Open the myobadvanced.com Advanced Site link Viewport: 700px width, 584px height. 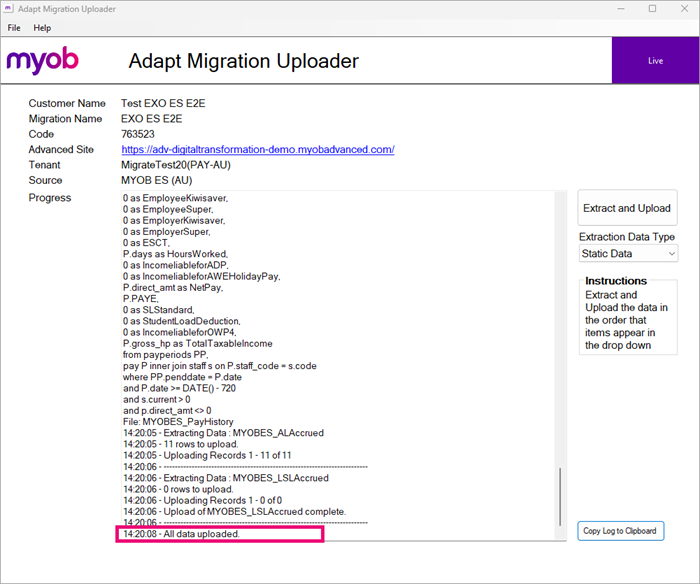(257, 150)
